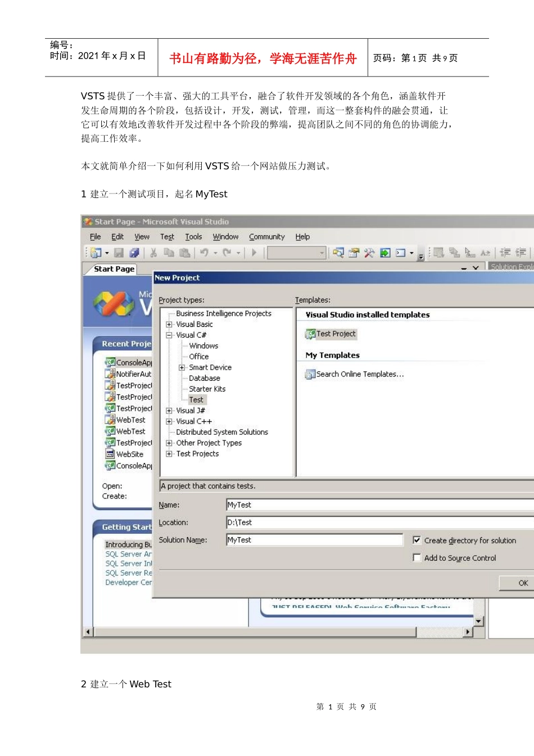
Task: Select the Test Project template icon
Action: point(310,334)
